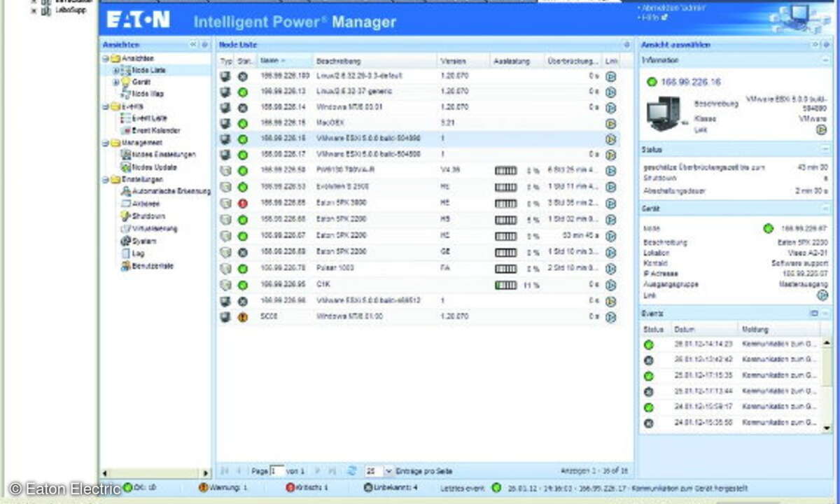The height and width of the screenshot is (504, 840).
Task: Open Event Liste in the tree
Action: [149, 118]
